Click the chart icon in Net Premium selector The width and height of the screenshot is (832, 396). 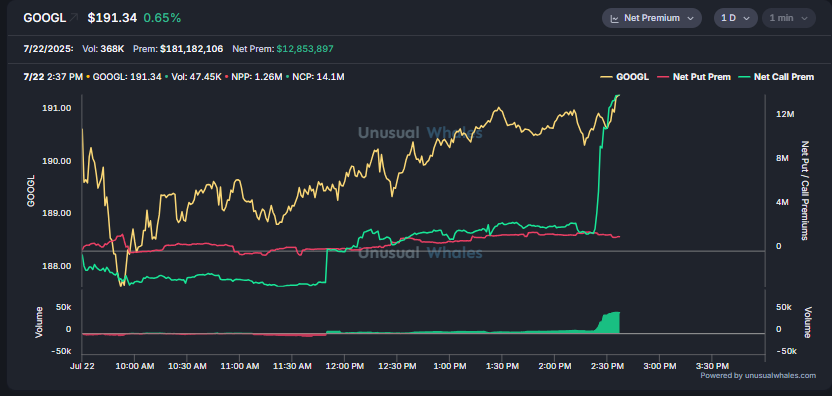[x=614, y=18]
